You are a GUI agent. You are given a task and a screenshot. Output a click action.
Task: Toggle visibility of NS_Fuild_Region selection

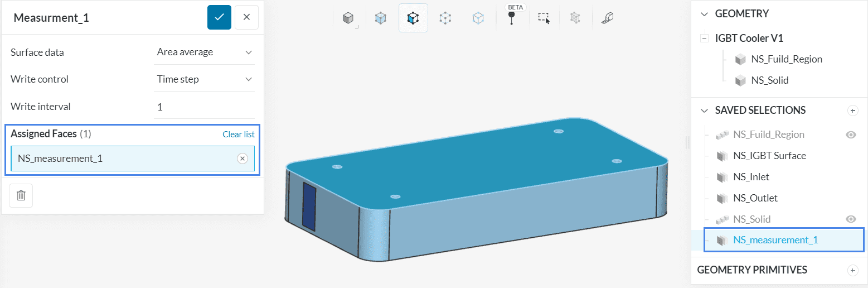tap(851, 135)
